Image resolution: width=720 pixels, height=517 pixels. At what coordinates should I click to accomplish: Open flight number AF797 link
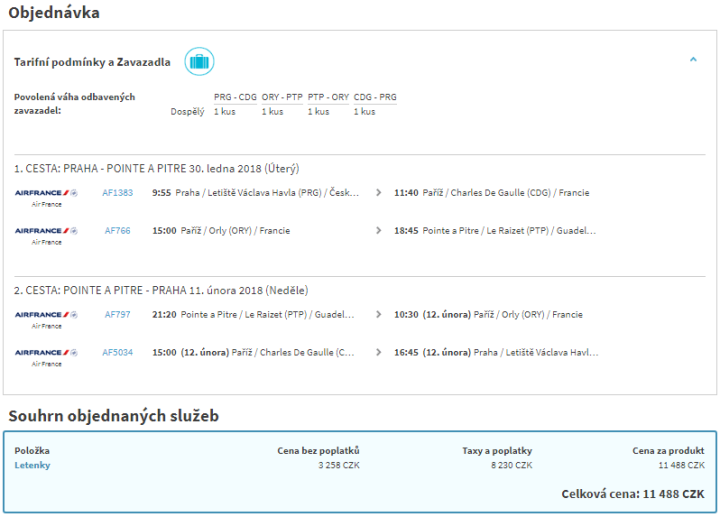(117, 315)
